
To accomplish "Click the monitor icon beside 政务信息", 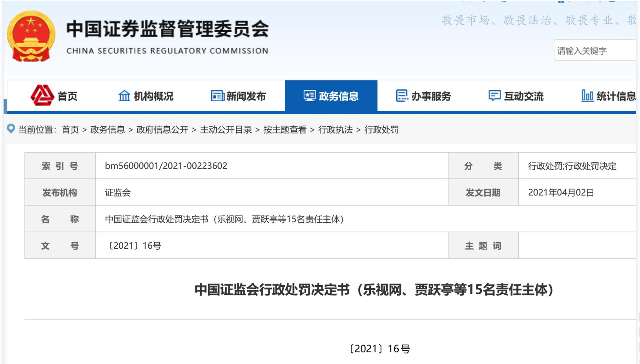I will [x=310, y=96].
